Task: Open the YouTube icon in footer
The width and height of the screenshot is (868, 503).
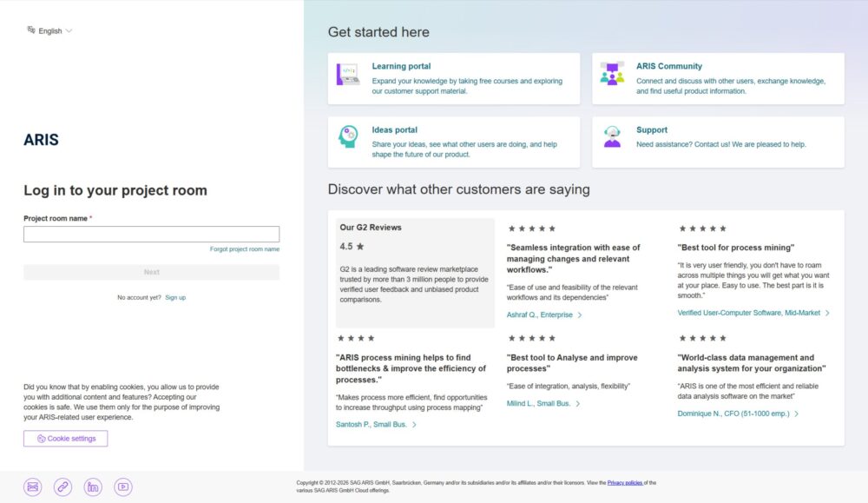Action: tap(123, 487)
